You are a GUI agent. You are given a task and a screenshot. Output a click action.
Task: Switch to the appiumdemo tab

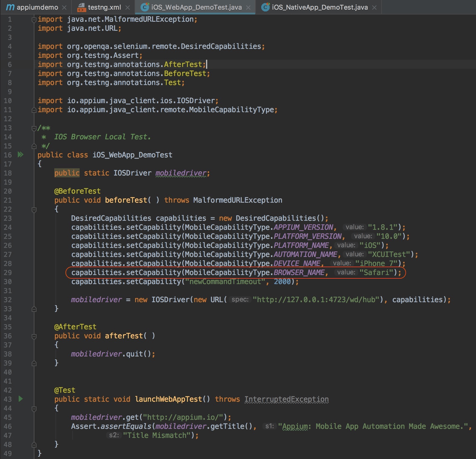37,8
